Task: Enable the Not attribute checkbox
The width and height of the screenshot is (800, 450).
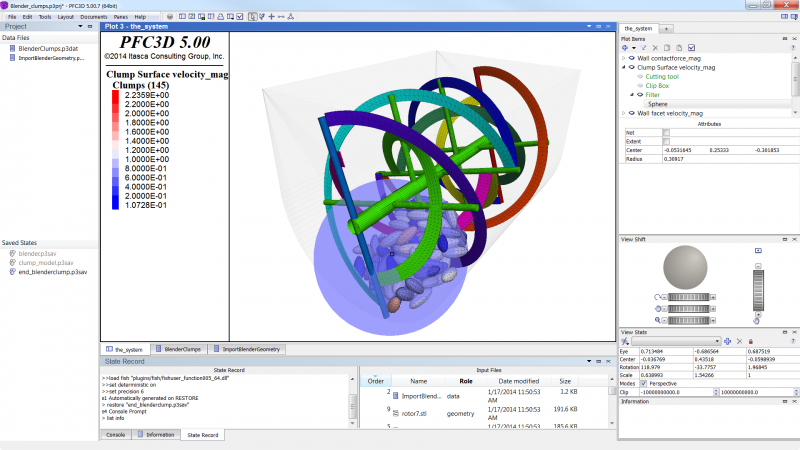Action: (666, 133)
